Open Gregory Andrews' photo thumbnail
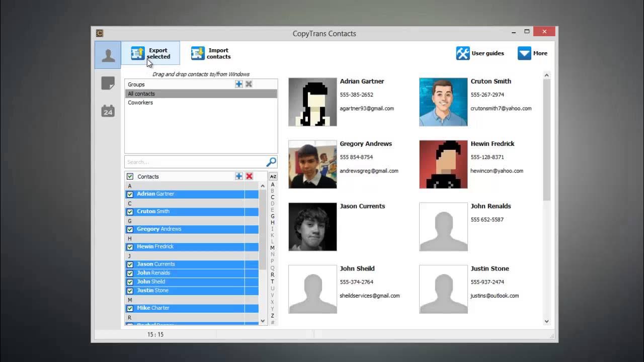Image resolution: width=644 pixels, height=362 pixels. pyautogui.click(x=312, y=164)
